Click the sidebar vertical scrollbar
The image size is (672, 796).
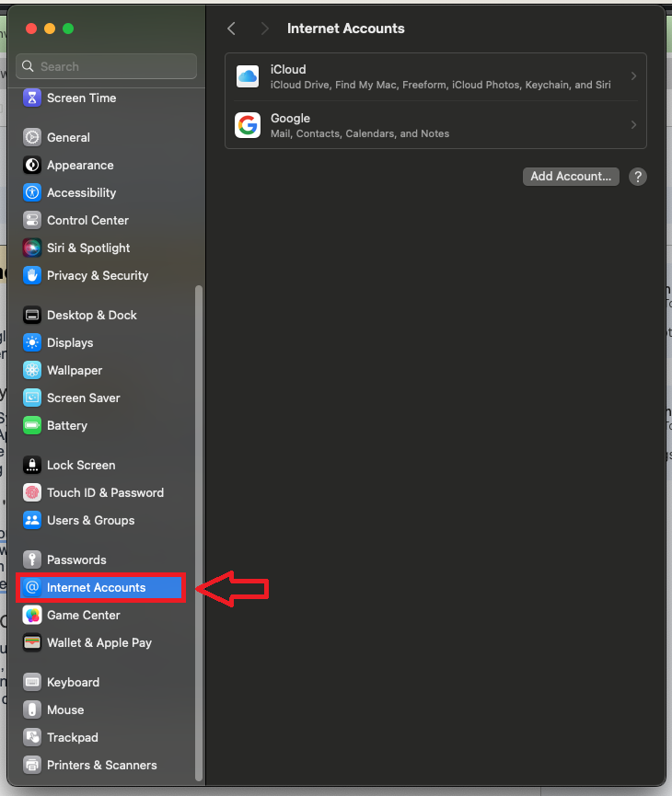(x=199, y=533)
